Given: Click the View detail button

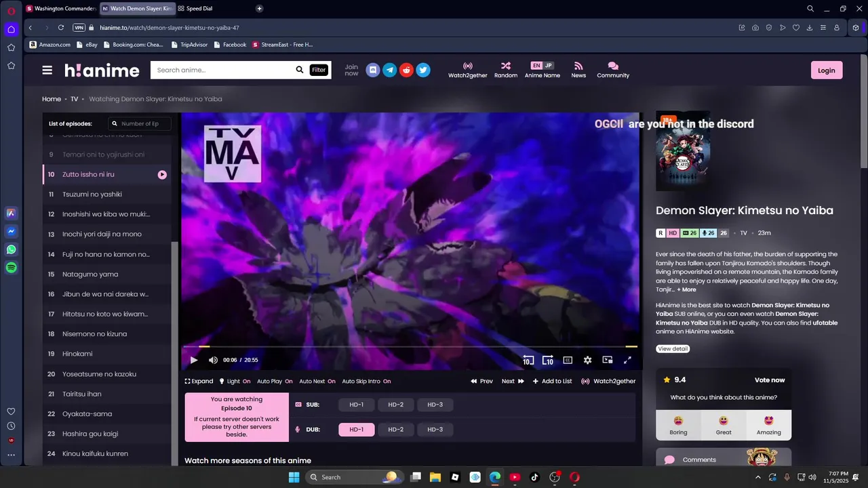Looking at the screenshot, I should pyautogui.click(x=673, y=349).
